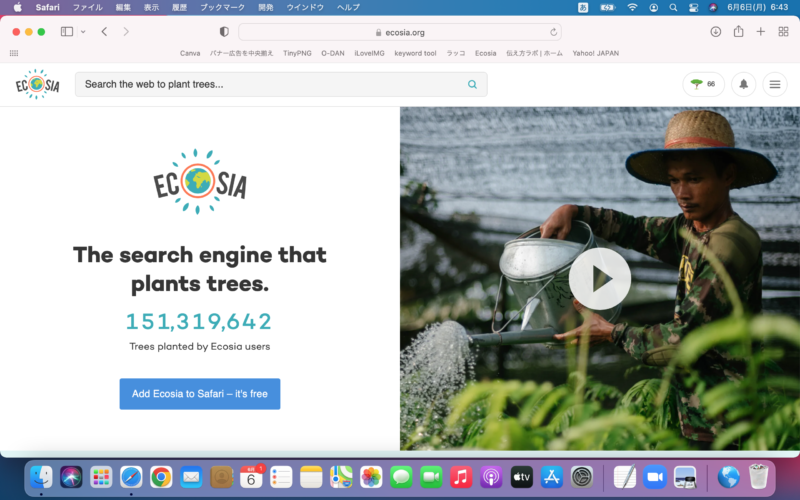Open the ヘルプ menu
The width and height of the screenshot is (800, 500).
[x=348, y=7]
